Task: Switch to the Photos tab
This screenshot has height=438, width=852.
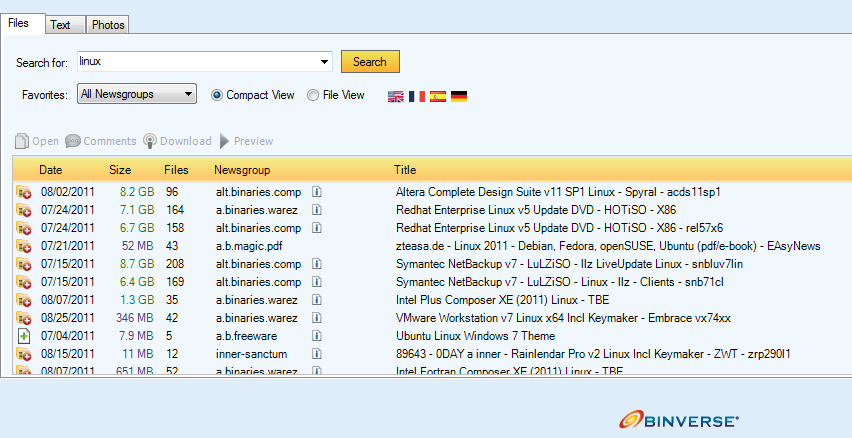Action: (x=108, y=25)
